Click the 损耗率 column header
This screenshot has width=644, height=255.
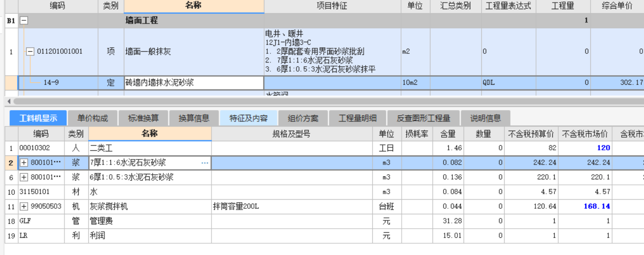pos(417,134)
